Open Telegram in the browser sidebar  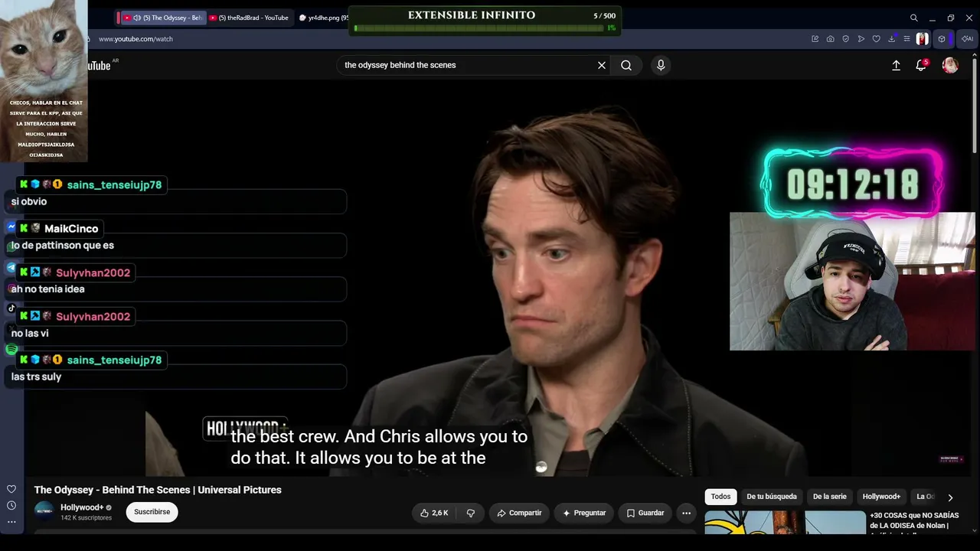[11, 268]
